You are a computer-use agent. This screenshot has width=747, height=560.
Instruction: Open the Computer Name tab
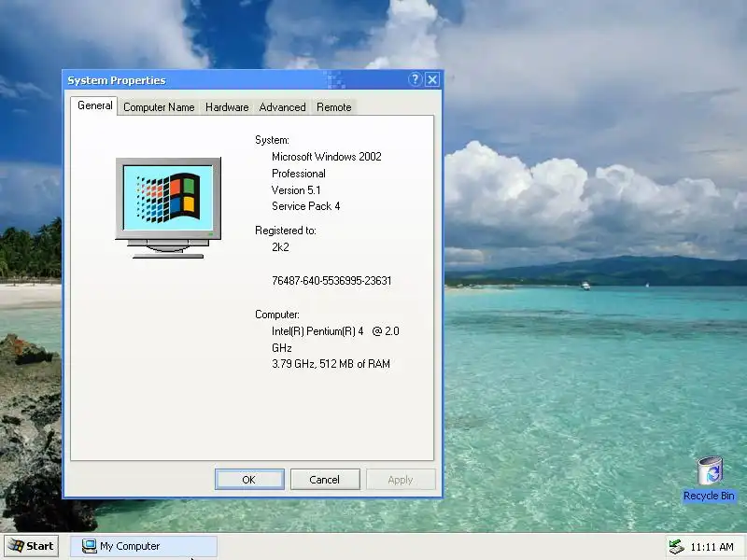tap(159, 107)
